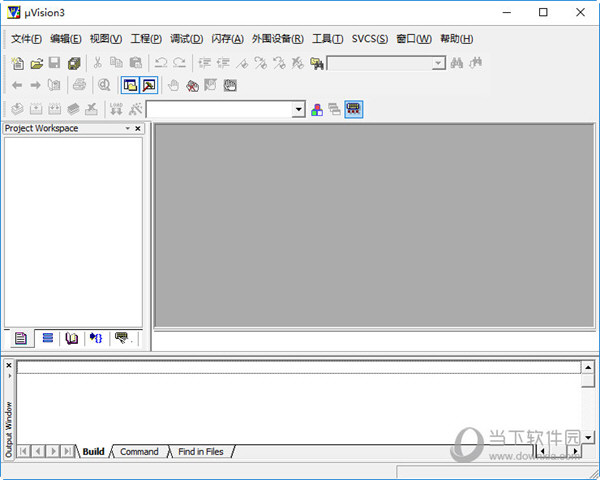
Task: Switch to the Find in Files tab
Action: (200, 452)
